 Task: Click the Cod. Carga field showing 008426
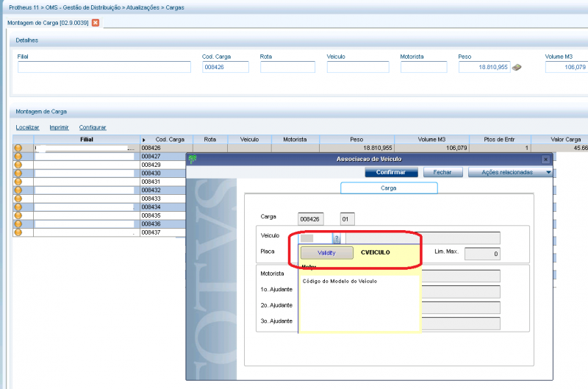(226, 67)
